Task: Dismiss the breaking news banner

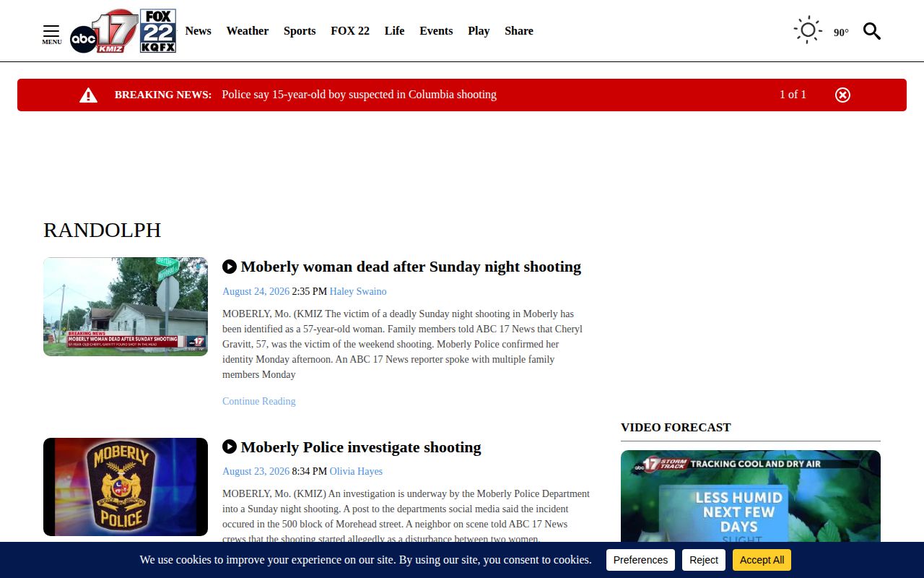Action: tap(842, 95)
